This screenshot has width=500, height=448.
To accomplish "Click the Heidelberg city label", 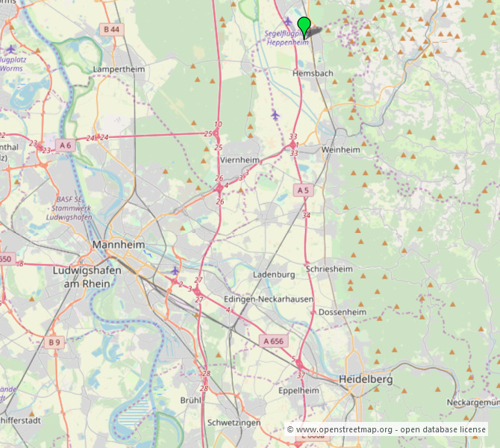I will 365,379.
